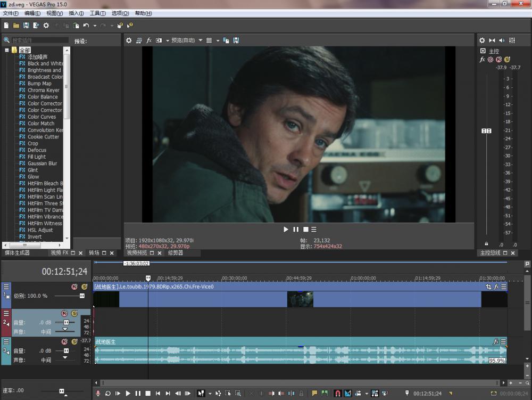Solo audio track 2
The image size is (532, 400).
coord(74,313)
